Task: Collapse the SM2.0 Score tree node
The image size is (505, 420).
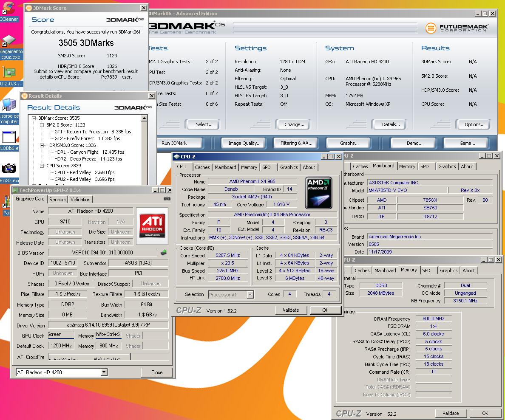Action: point(42,125)
